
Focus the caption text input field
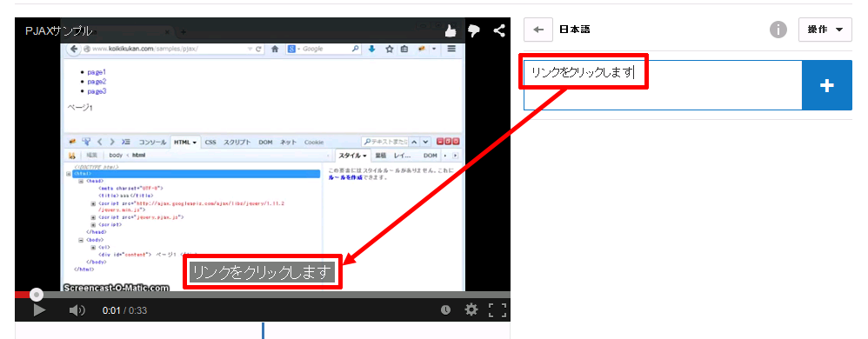point(663,85)
